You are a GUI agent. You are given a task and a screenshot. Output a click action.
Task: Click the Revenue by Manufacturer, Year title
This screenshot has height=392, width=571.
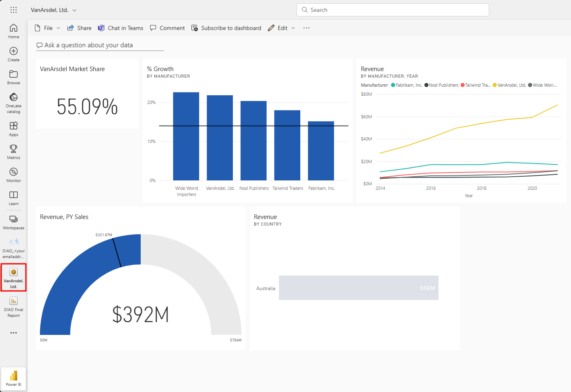372,69
